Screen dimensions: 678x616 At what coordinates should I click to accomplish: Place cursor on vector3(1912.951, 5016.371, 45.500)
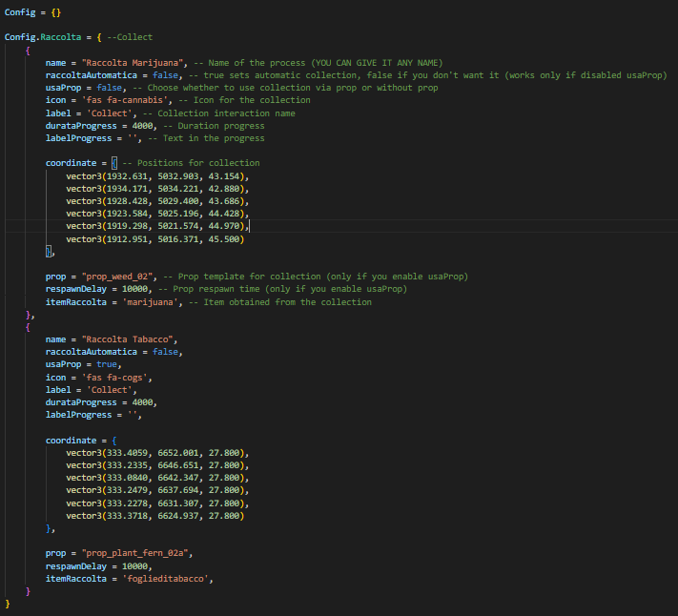pyautogui.click(x=154, y=239)
